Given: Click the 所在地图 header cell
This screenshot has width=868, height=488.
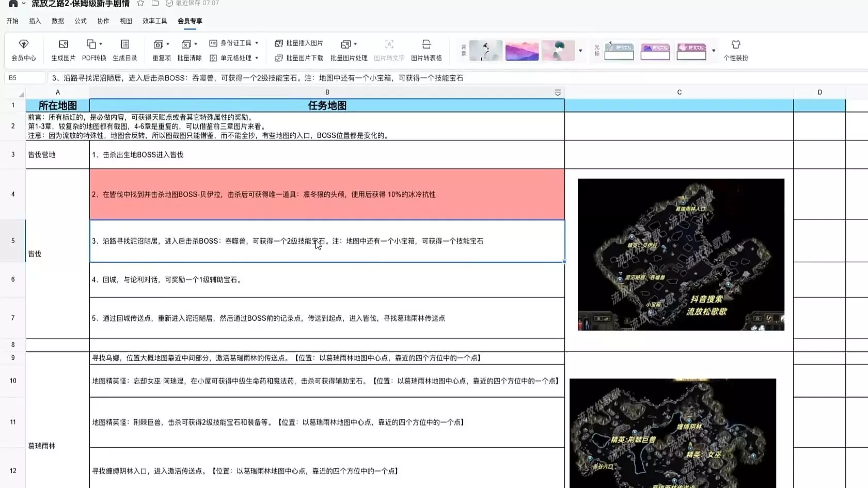Looking at the screenshot, I should tap(58, 105).
